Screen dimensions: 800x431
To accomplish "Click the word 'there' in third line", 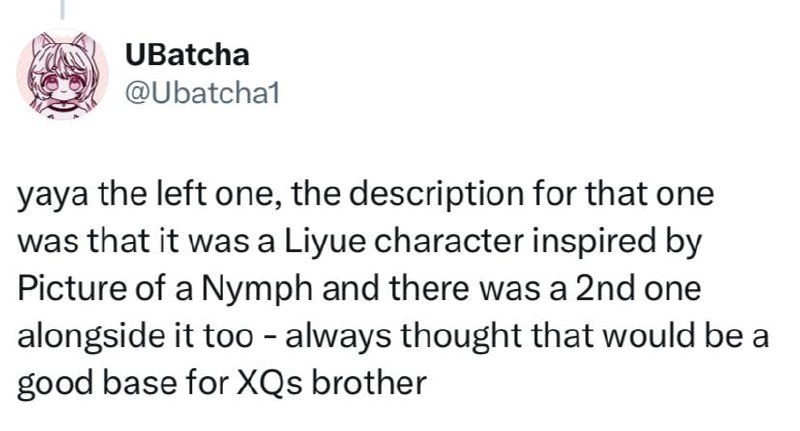I will 431,289.
